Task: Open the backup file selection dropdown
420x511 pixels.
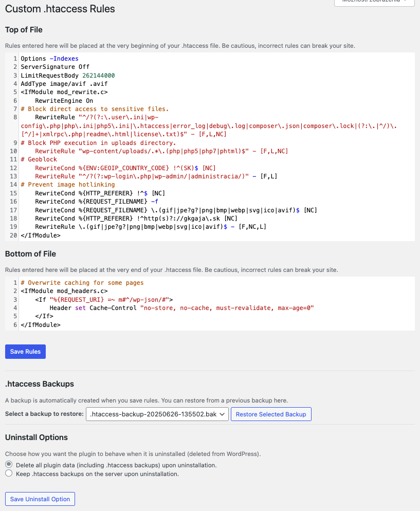Action: (x=157, y=414)
